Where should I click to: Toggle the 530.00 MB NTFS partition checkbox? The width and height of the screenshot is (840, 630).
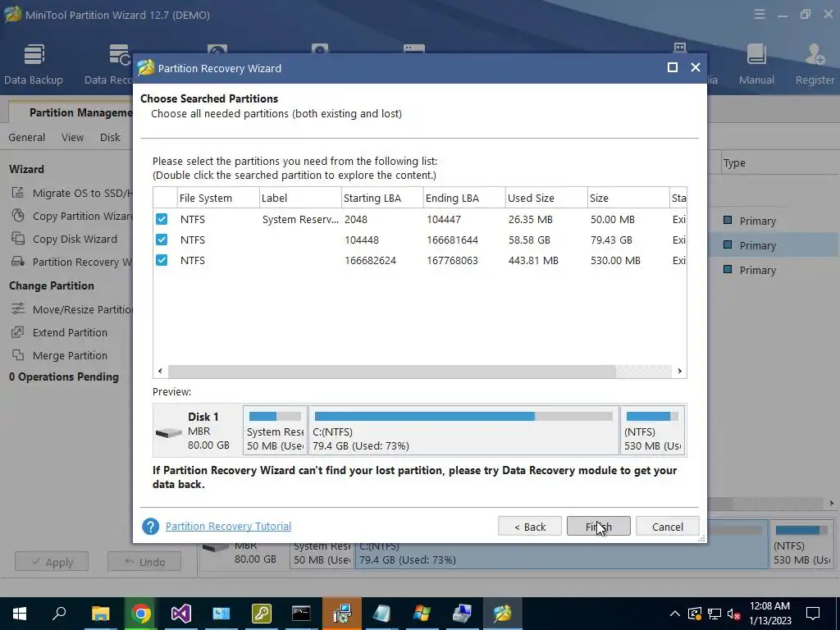tap(162, 260)
